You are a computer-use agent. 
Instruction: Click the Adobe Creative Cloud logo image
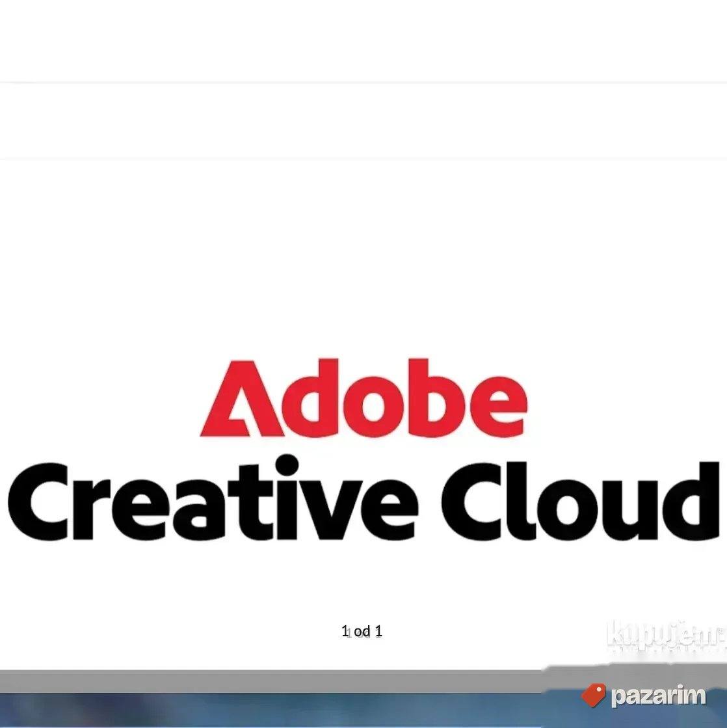363,450
